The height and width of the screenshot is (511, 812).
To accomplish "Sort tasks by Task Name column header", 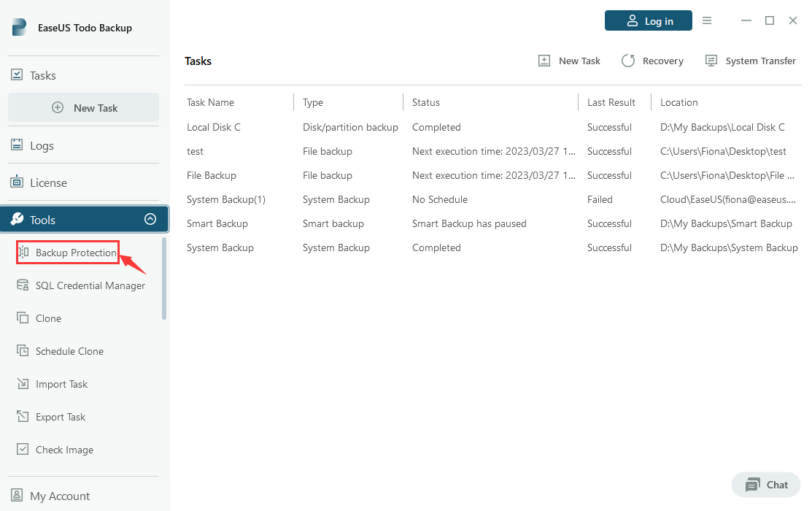I will 211,103.
